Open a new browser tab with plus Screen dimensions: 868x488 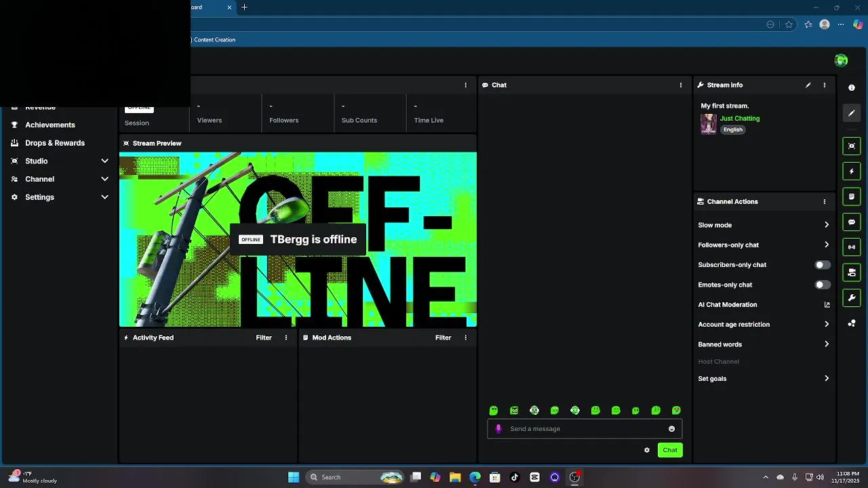pyautogui.click(x=244, y=7)
